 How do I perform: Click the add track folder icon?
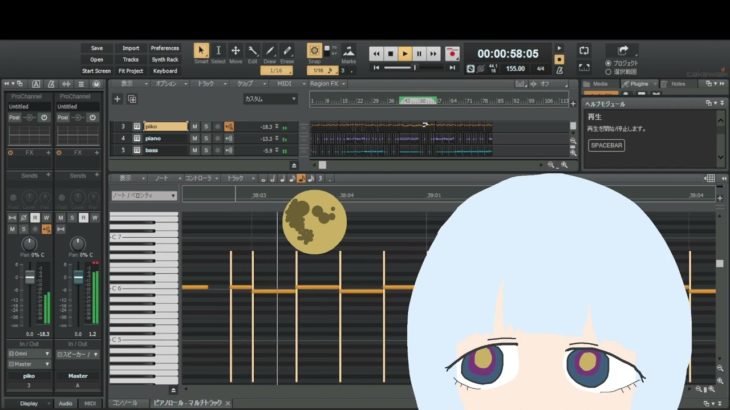pyautogui.click(x=132, y=99)
